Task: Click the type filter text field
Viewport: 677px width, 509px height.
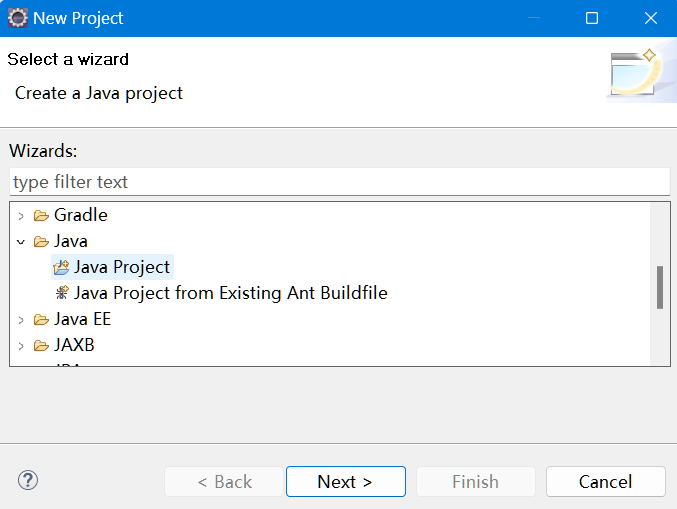Action: point(340,182)
